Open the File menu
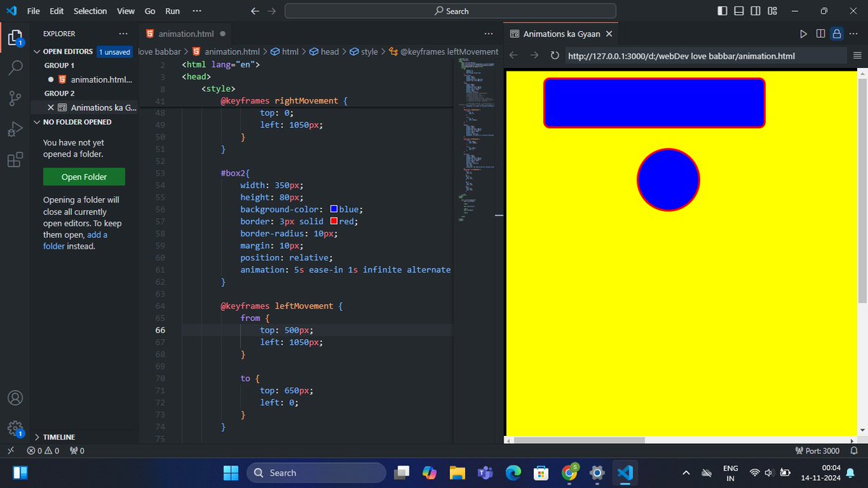Screen dimensions: 868x488 (x=33, y=11)
